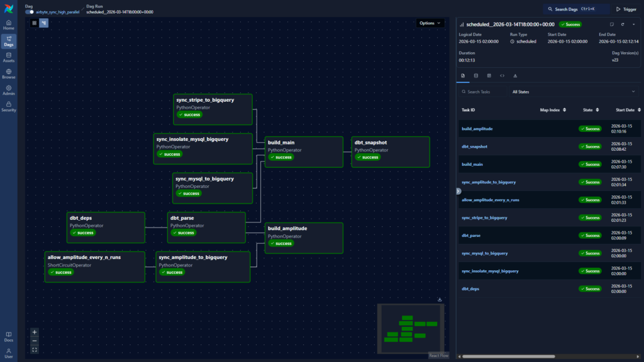Image resolution: width=644 pixels, height=362 pixels.
Task: Open the Docs icon in the sidebar
Action: tap(9, 336)
